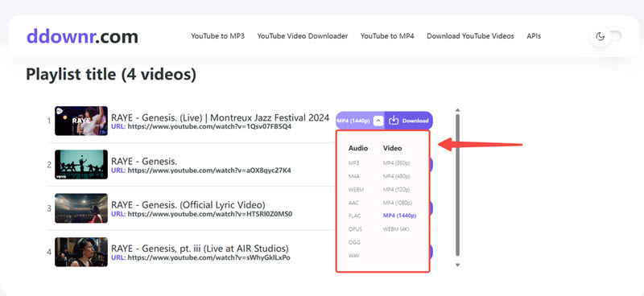Viewport: 644px width, 296px height.
Task: Choose OPUS audio format
Action: (x=355, y=228)
